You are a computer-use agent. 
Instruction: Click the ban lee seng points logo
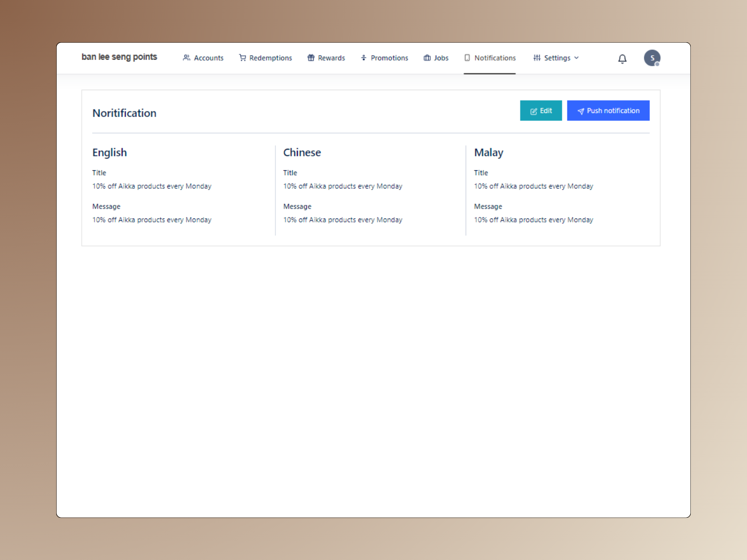click(x=119, y=57)
